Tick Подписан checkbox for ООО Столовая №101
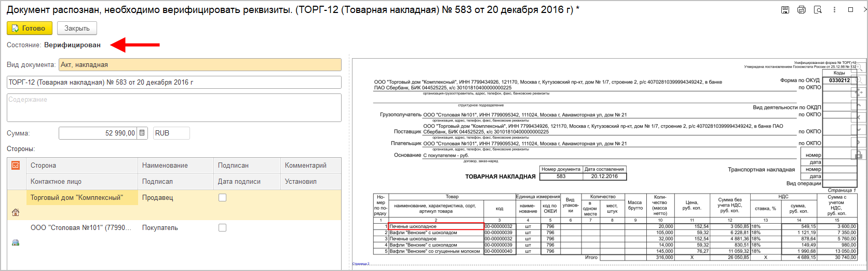This screenshot has width=868, height=271. (222, 227)
